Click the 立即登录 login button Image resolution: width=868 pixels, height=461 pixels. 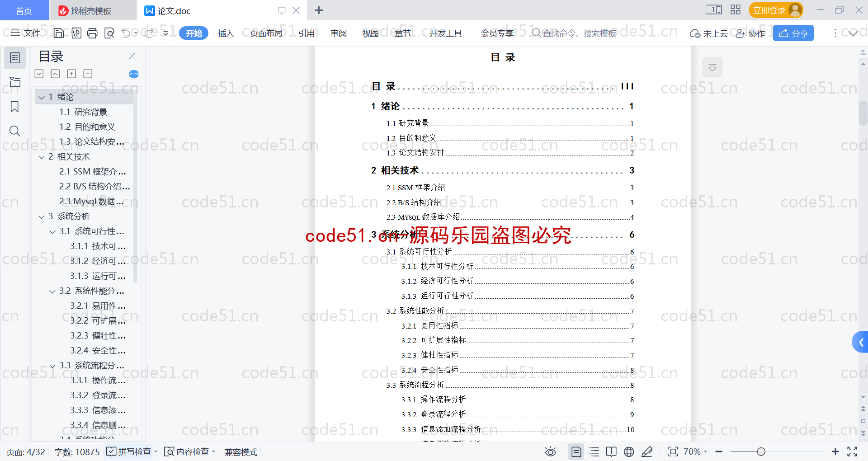pos(776,10)
